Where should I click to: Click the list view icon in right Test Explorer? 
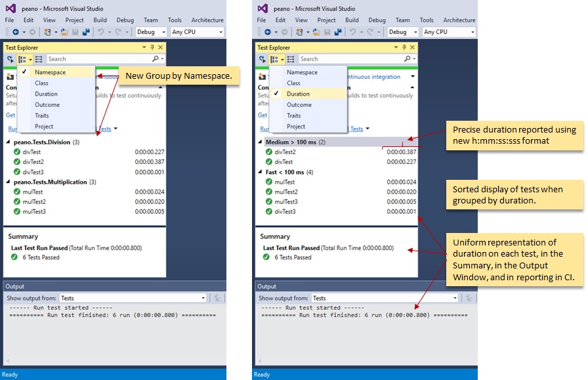point(291,59)
